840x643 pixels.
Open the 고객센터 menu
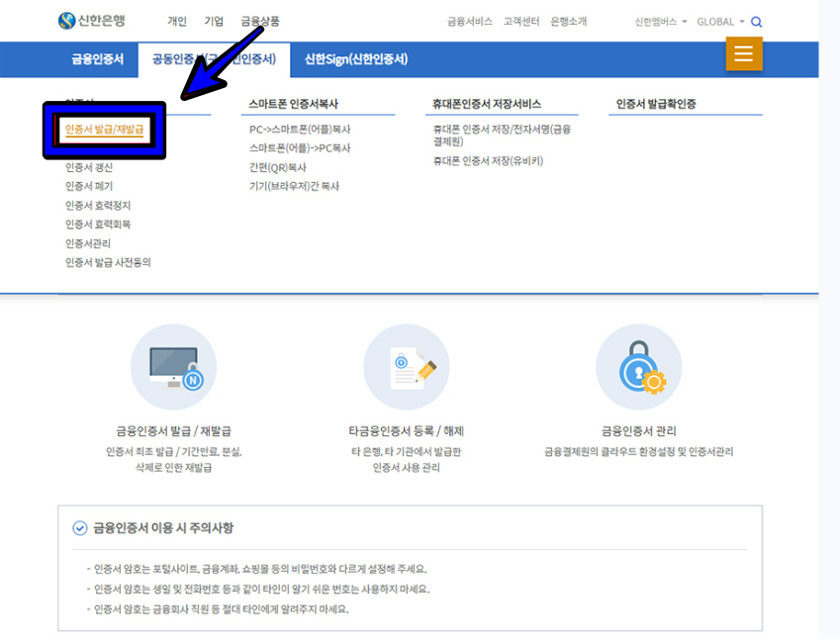tap(521, 22)
